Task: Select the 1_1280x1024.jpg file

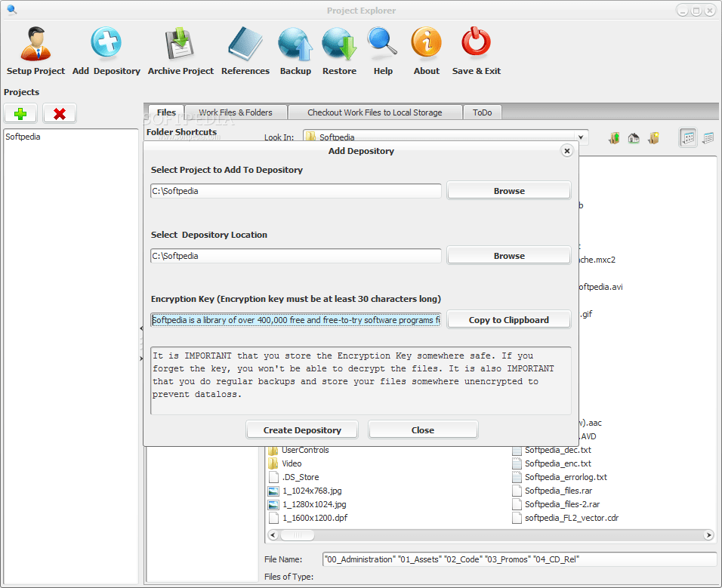Action: point(307,504)
